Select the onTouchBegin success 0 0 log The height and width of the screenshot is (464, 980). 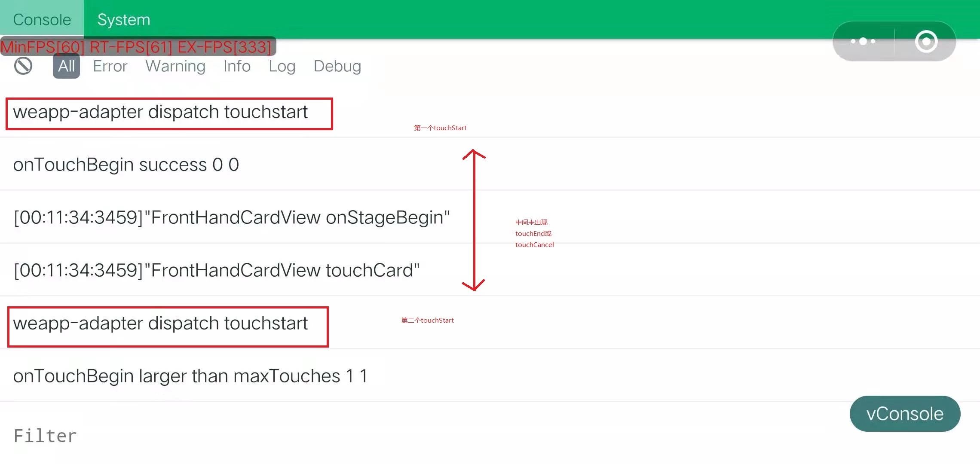(x=126, y=165)
